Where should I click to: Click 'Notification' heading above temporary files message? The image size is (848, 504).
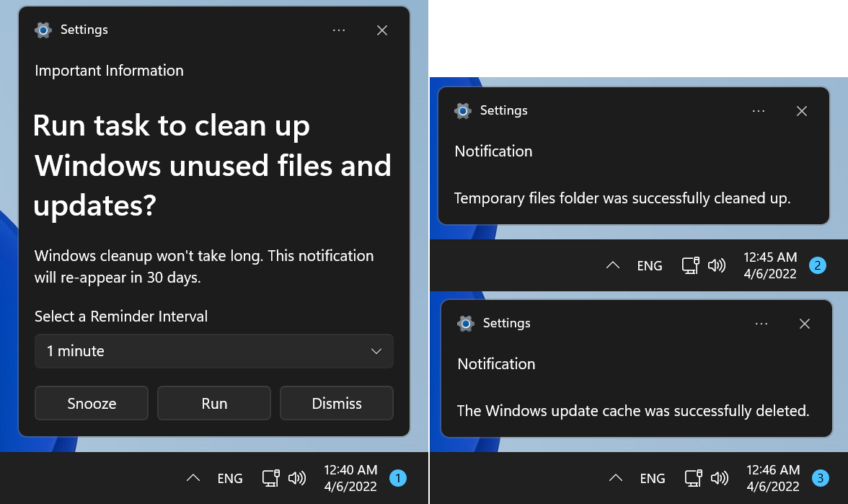(494, 151)
